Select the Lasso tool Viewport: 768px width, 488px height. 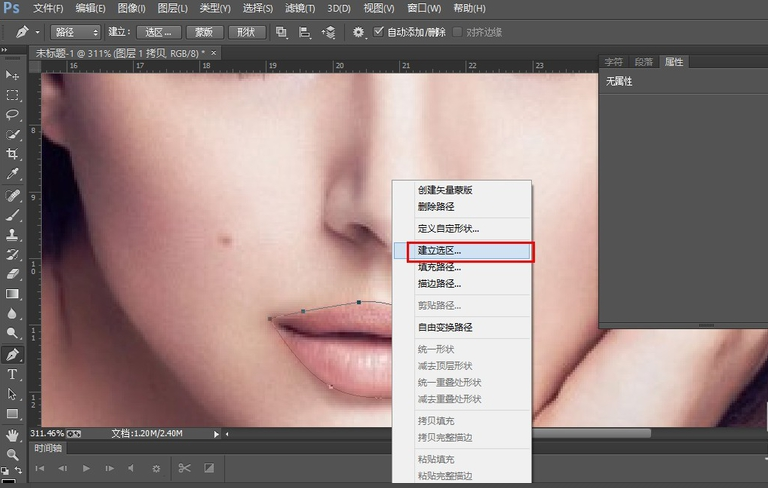(x=13, y=115)
